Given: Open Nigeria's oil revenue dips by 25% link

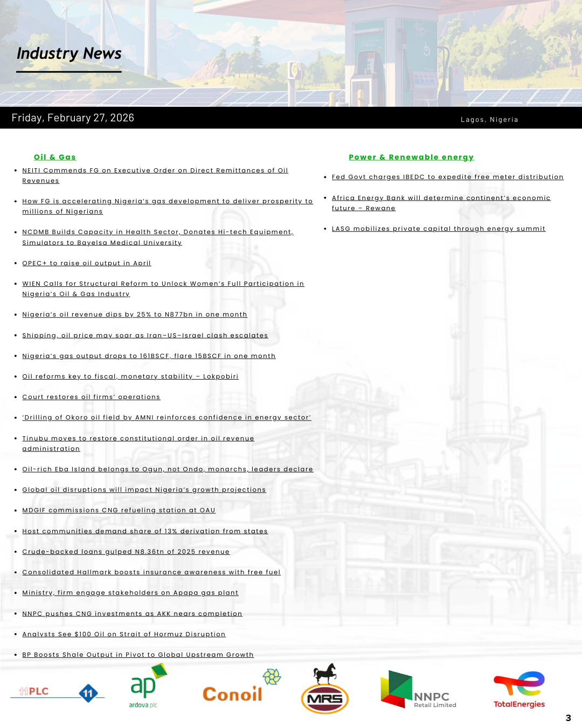Looking at the screenshot, I should click(134, 314).
